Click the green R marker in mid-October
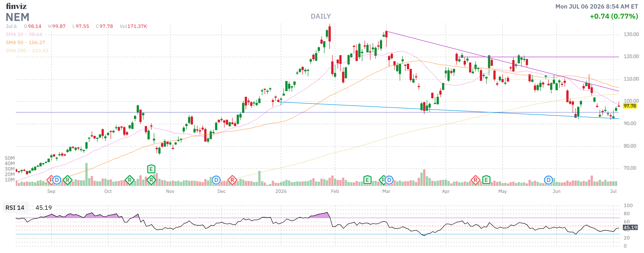Viewport: 644px width, 253px height. coord(129,180)
